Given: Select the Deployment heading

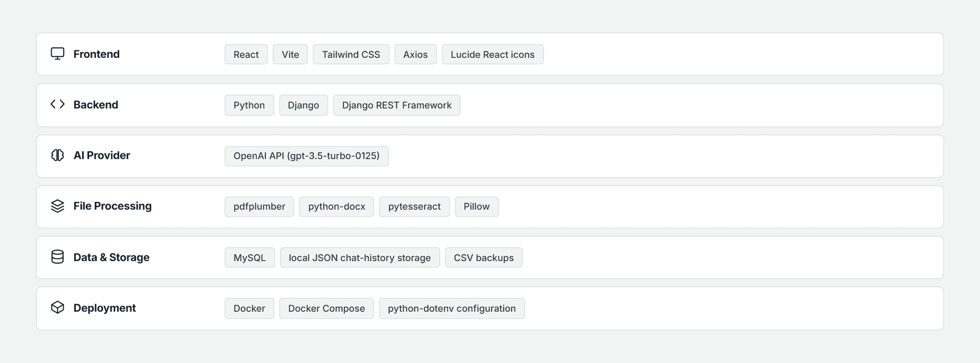Looking at the screenshot, I should pos(105,308).
